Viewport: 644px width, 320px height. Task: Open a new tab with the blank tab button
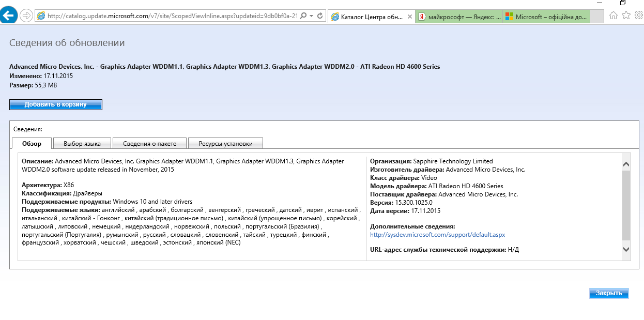597,17
